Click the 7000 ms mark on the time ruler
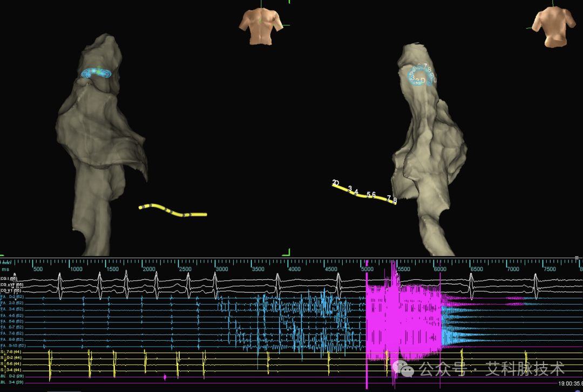Screen dimensions: 583x392 tap(513, 269)
